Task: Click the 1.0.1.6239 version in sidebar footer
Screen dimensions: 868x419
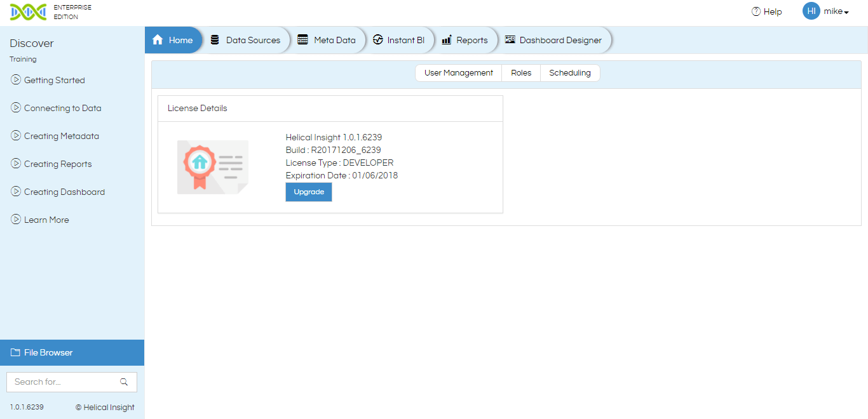Action: (x=27, y=408)
